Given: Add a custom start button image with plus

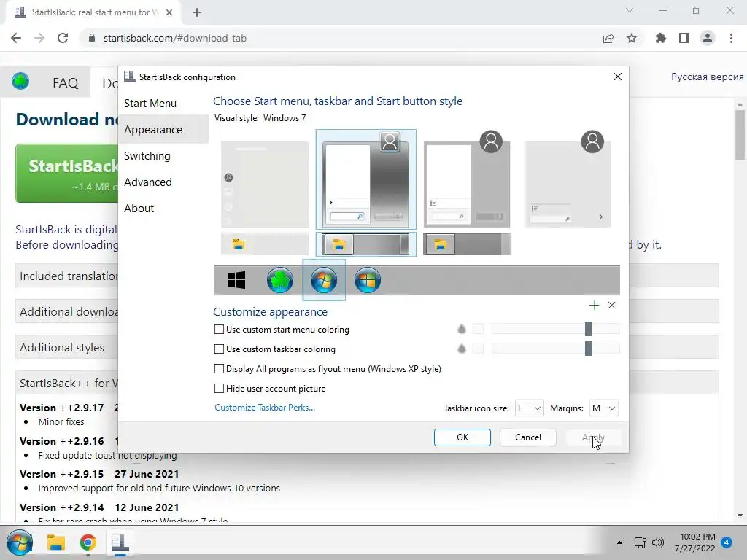Looking at the screenshot, I should point(594,306).
